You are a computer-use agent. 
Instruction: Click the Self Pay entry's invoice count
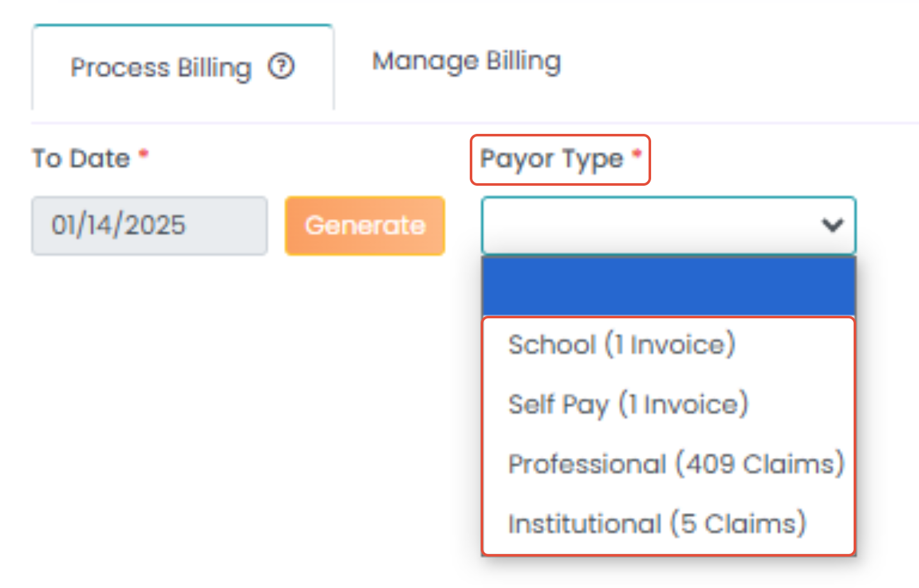pos(683,405)
